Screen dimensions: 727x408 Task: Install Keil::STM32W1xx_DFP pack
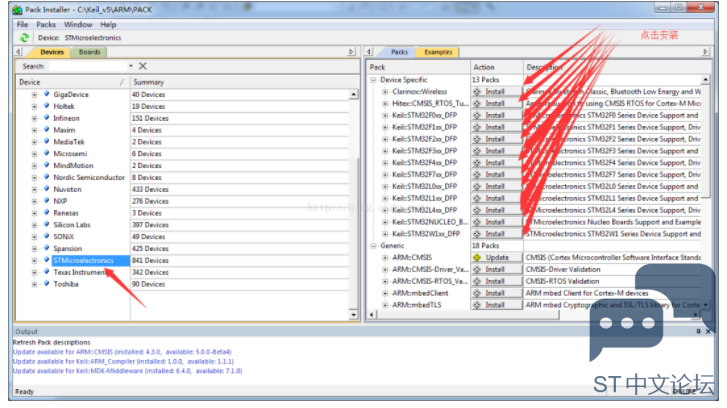click(x=495, y=234)
